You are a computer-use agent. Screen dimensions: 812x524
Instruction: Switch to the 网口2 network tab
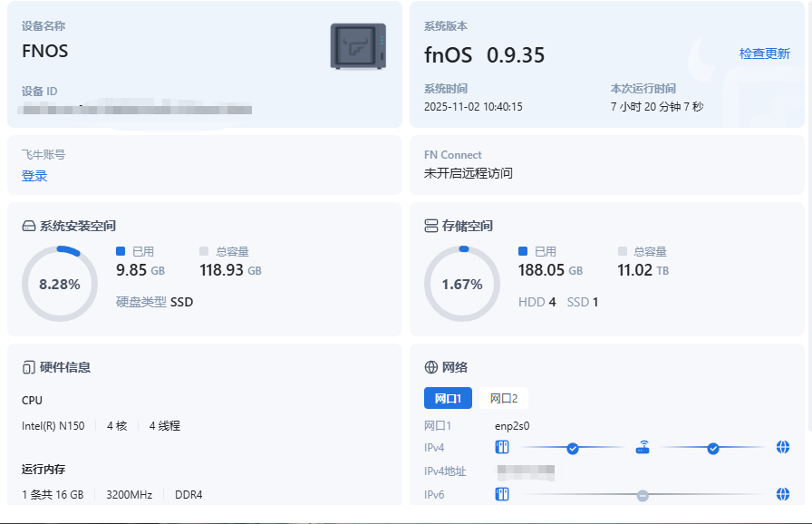504,398
